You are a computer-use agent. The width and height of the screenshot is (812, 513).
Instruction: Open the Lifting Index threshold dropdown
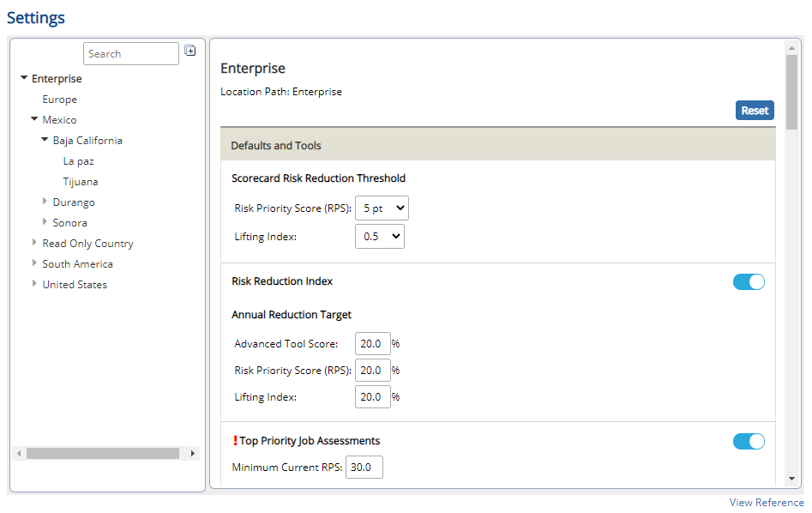point(380,236)
